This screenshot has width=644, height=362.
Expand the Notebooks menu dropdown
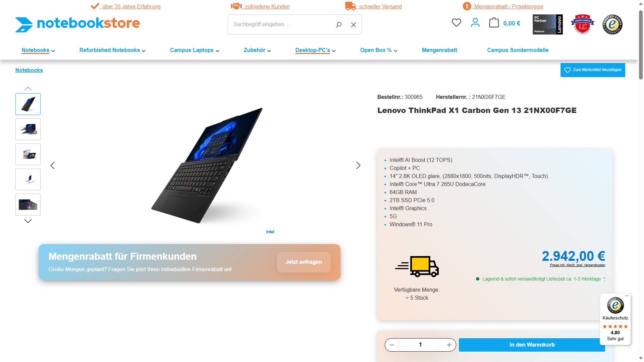[38, 50]
